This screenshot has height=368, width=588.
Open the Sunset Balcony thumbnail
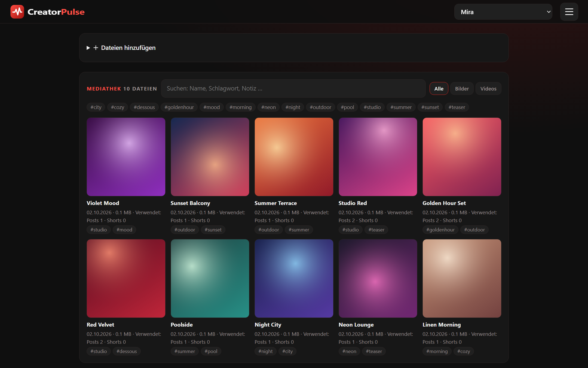tap(210, 157)
